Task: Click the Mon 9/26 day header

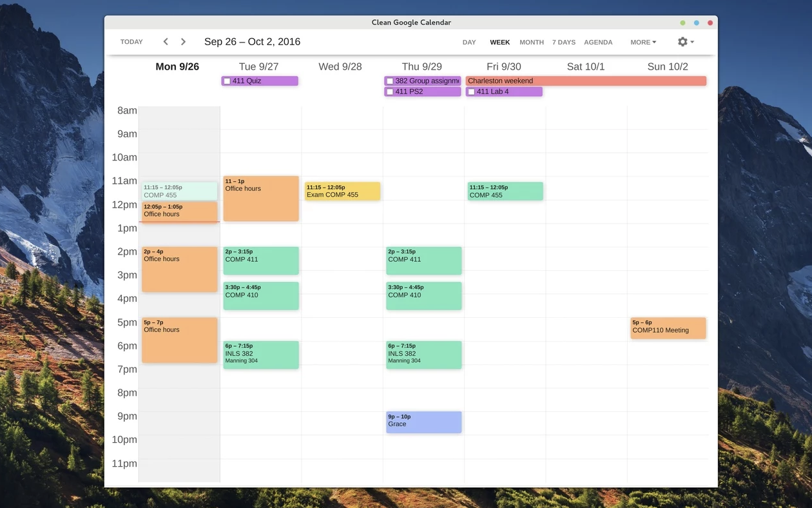Action: 177,66
